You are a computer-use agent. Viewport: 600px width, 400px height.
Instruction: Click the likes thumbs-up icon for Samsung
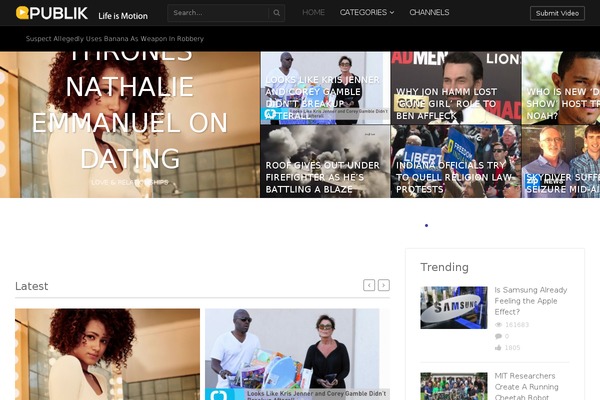pyautogui.click(x=498, y=348)
